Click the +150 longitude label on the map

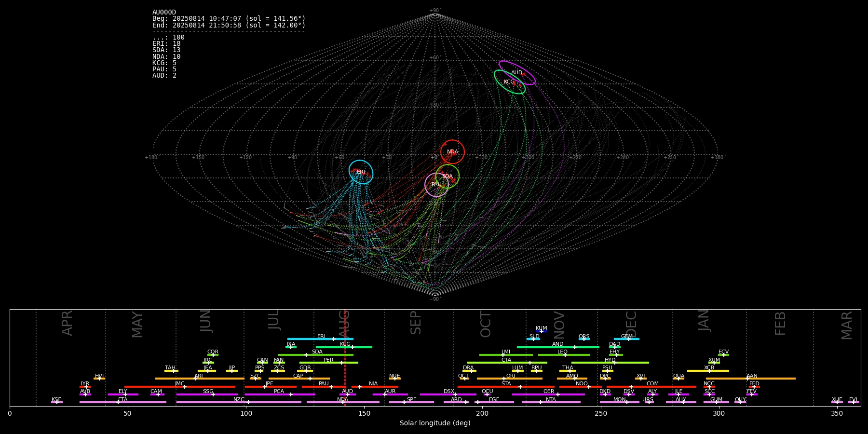pyautogui.click(x=198, y=158)
